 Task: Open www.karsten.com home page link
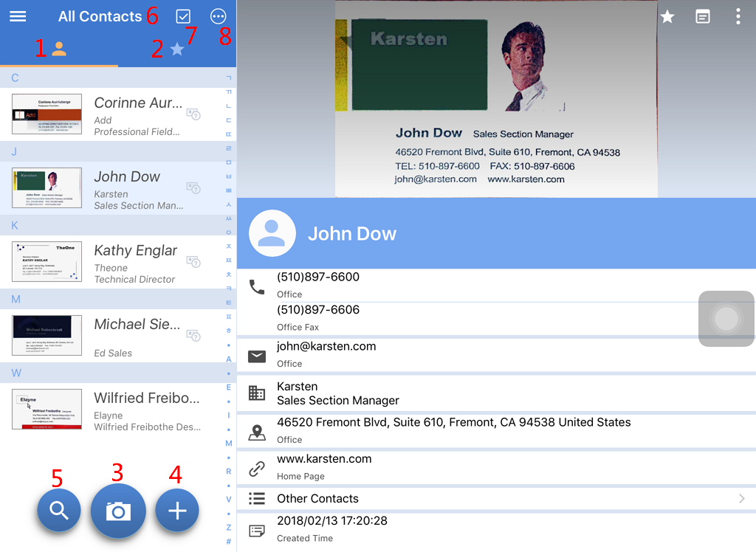[324, 459]
